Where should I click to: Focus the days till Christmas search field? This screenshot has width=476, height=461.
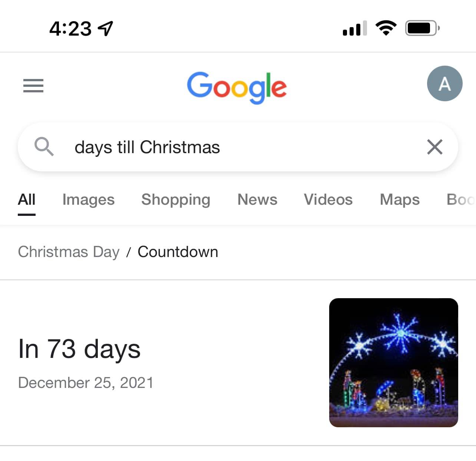pyautogui.click(x=237, y=147)
